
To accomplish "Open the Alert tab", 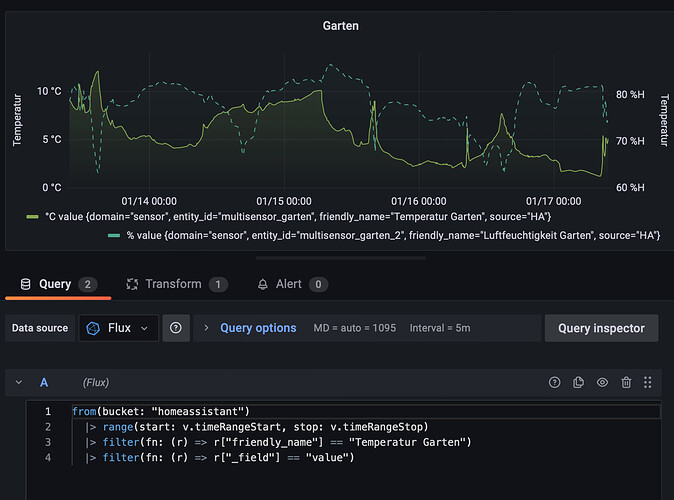I will (292, 284).
